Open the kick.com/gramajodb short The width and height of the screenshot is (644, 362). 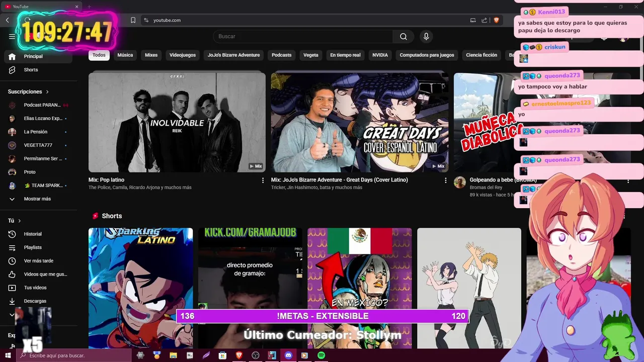coord(250,288)
